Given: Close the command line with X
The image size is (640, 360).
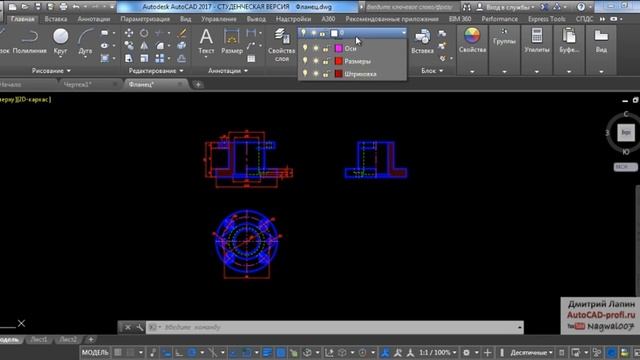Looking at the screenshot, I should coord(128,327).
